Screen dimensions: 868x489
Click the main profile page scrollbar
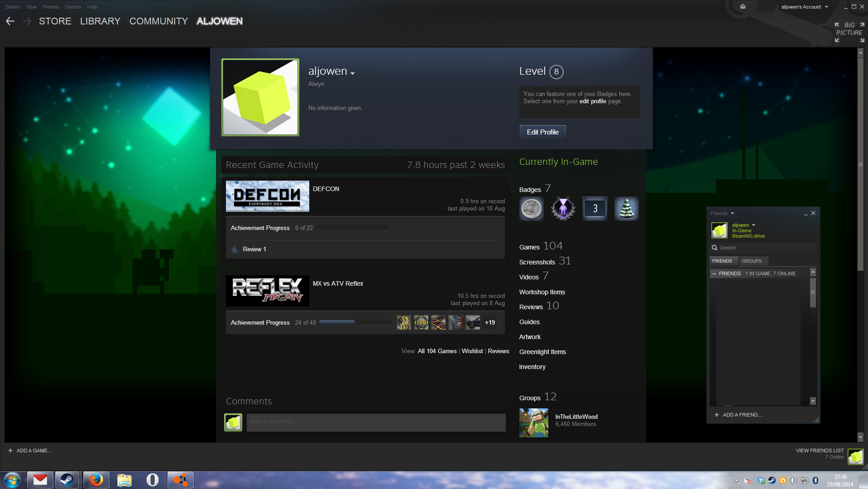860,164
